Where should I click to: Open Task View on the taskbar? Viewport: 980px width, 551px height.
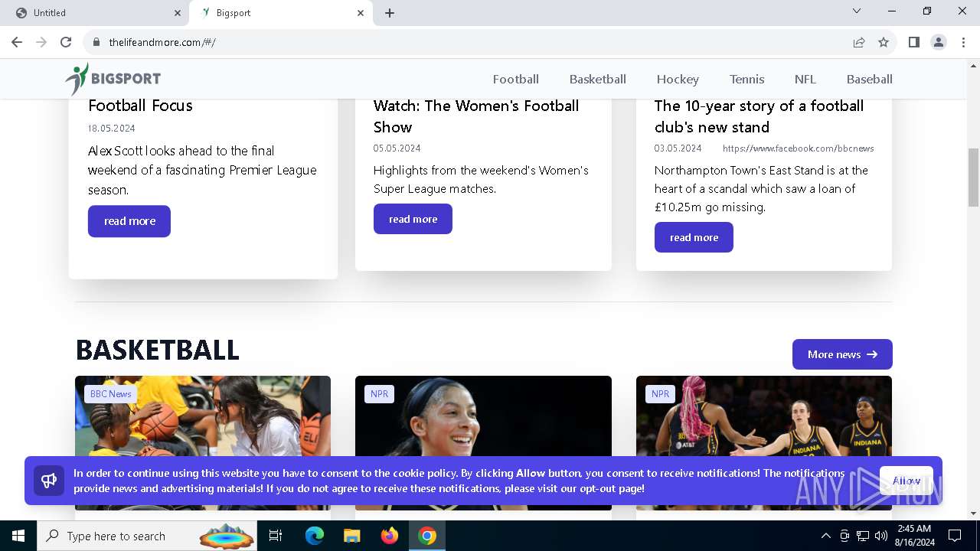tap(276, 536)
